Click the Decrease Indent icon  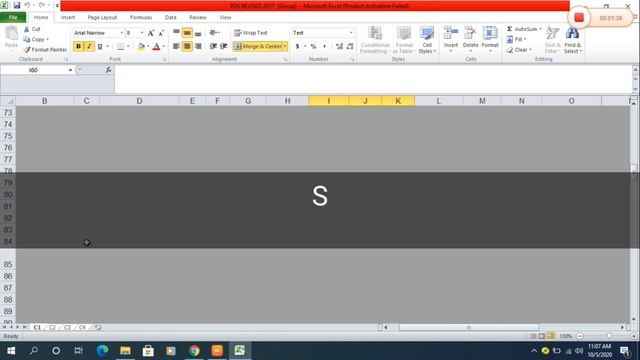coord(213,47)
